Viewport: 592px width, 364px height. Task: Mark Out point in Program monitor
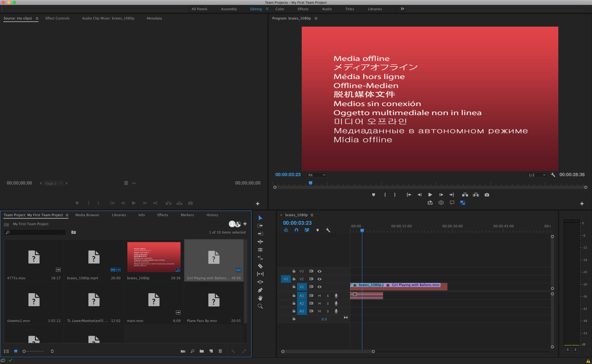tap(395, 195)
